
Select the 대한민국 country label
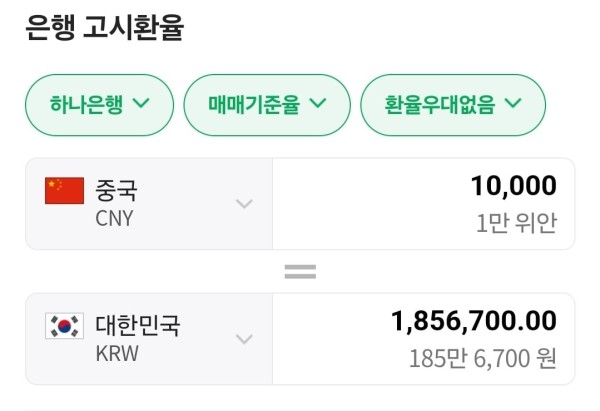click(x=137, y=325)
